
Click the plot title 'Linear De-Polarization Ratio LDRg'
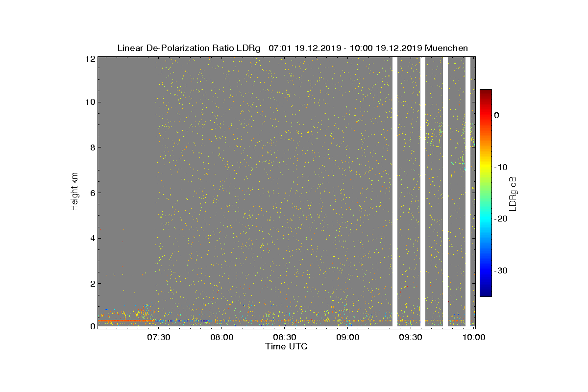point(189,48)
